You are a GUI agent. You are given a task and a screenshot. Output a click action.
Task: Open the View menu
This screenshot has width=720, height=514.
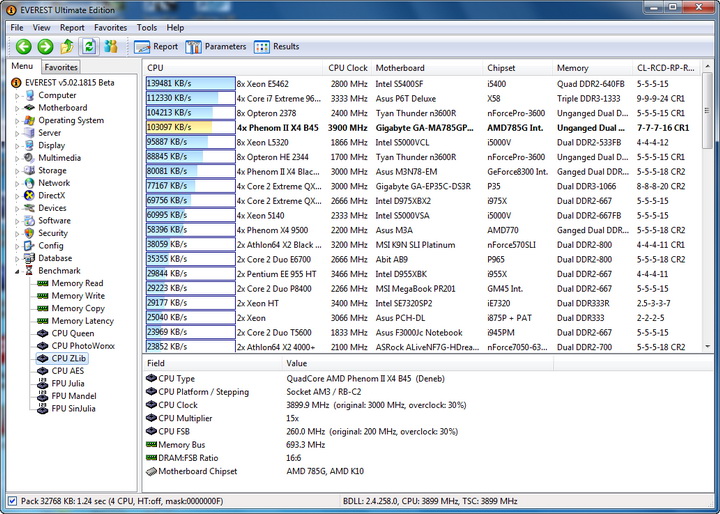point(41,28)
